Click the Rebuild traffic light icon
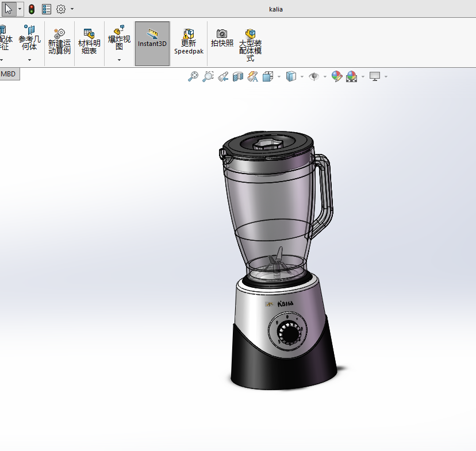 click(x=32, y=9)
